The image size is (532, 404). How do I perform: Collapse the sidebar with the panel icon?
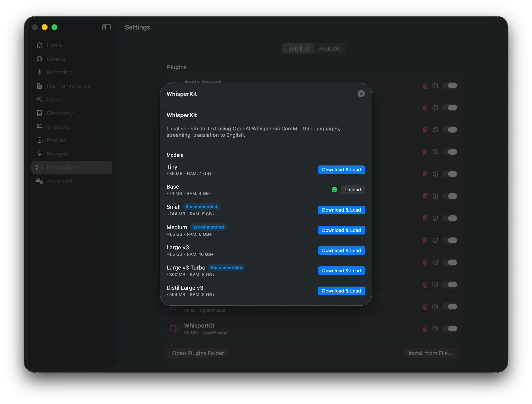point(106,27)
